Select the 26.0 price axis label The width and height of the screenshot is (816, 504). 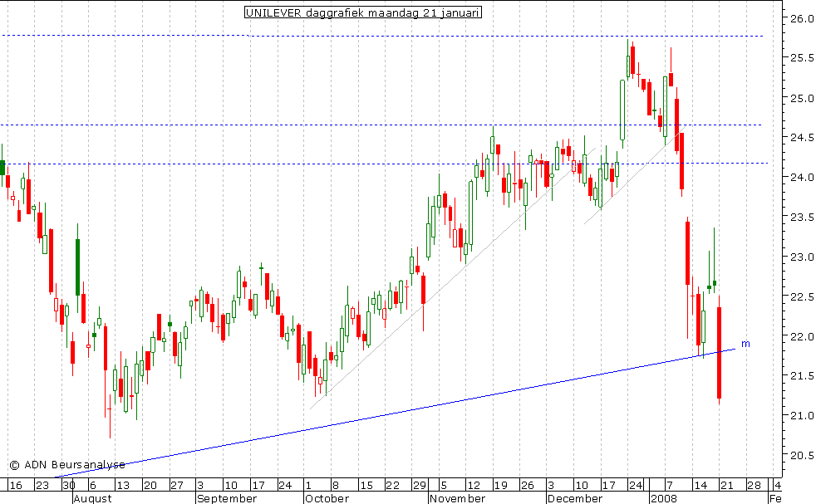pos(801,19)
